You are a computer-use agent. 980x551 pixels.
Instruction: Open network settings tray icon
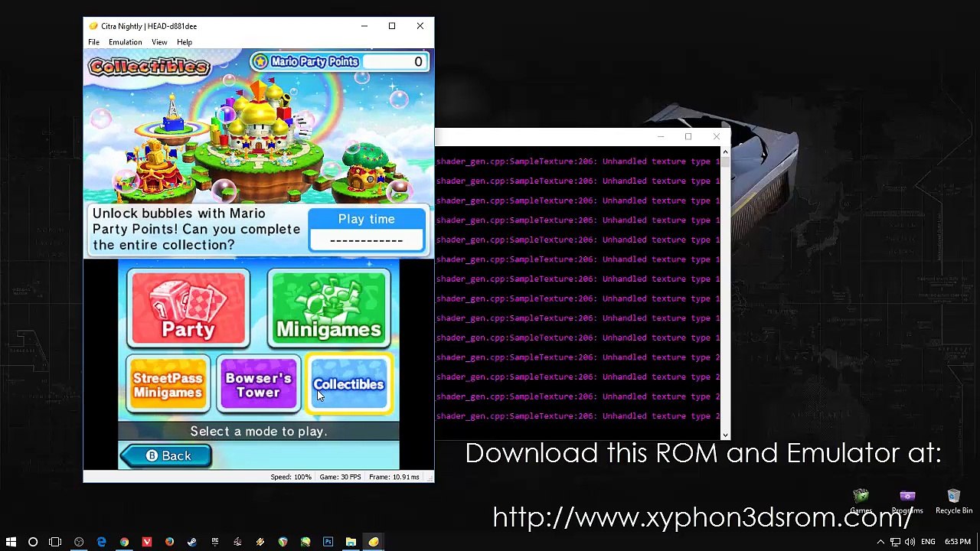click(x=895, y=542)
